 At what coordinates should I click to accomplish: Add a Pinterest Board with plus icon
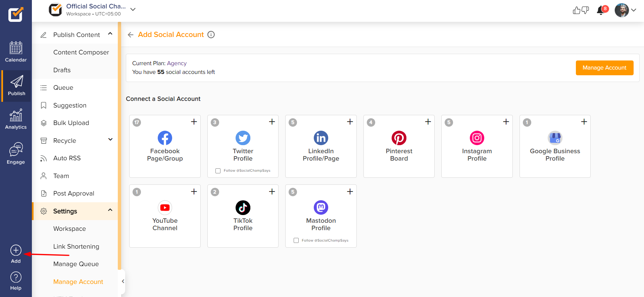pos(428,122)
